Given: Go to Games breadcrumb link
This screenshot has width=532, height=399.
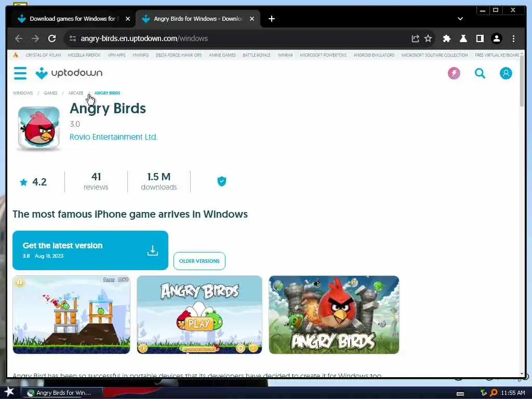Looking at the screenshot, I should pyautogui.click(x=50, y=93).
